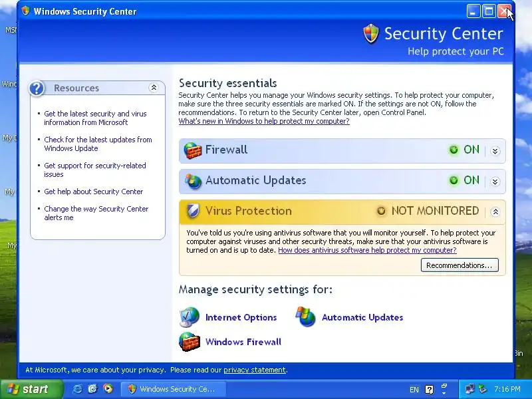
Task: Click the Windows Firewall brick icon at bottom
Action: pyautogui.click(x=190, y=342)
